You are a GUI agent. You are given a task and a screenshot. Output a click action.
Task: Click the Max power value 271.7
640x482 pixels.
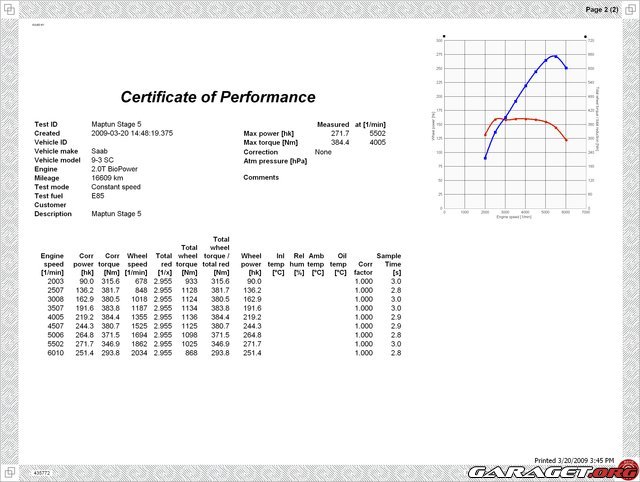tap(342, 133)
